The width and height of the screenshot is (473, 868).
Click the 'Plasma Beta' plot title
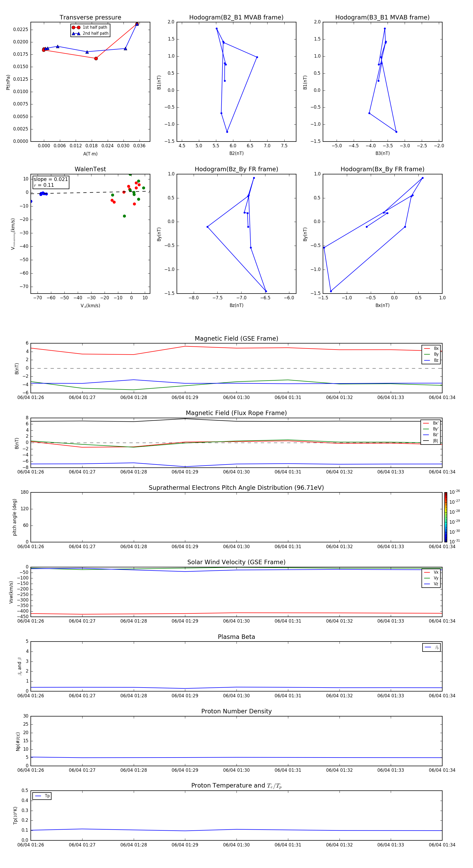(236, 637)
